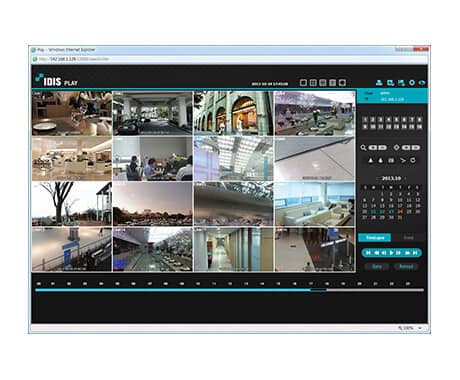
Task: Toggle camera 8 button in channel grid
Action: point(419,120)
